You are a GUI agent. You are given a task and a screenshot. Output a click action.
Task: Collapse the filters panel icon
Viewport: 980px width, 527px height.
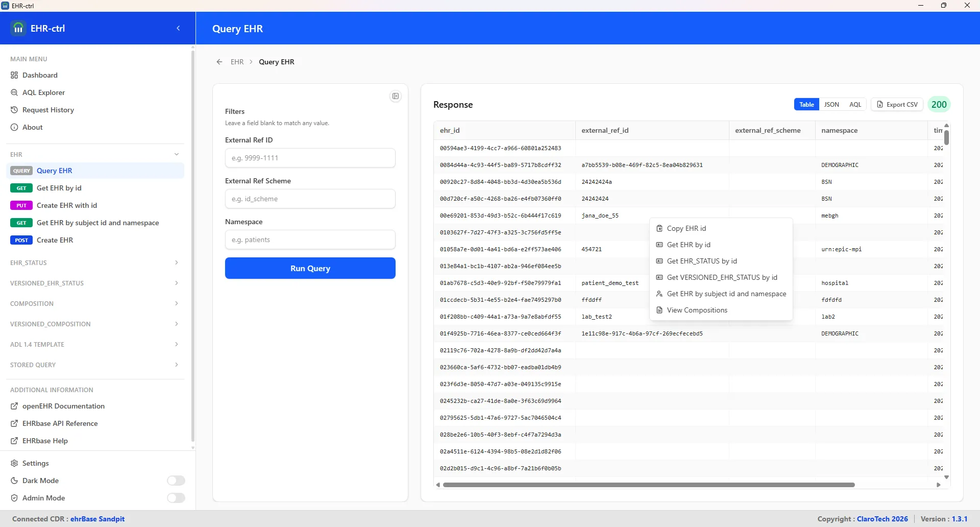[396, 96]
